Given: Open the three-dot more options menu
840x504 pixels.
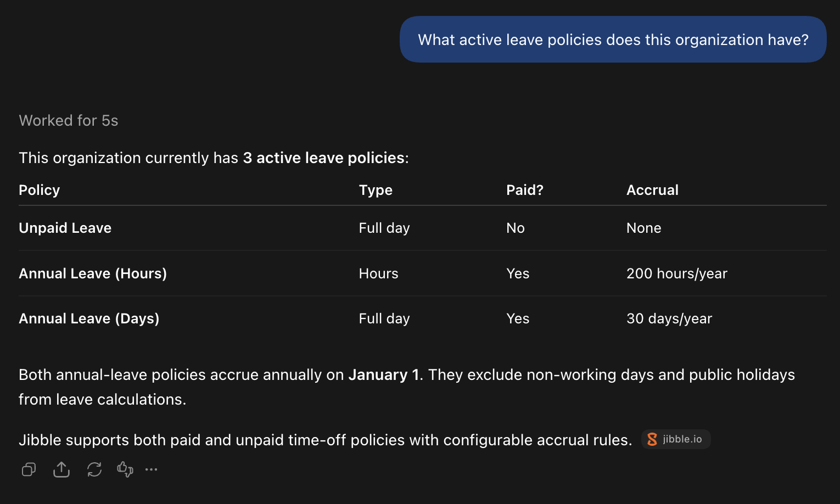Looking at the screenshot, I should pos(152,469).
